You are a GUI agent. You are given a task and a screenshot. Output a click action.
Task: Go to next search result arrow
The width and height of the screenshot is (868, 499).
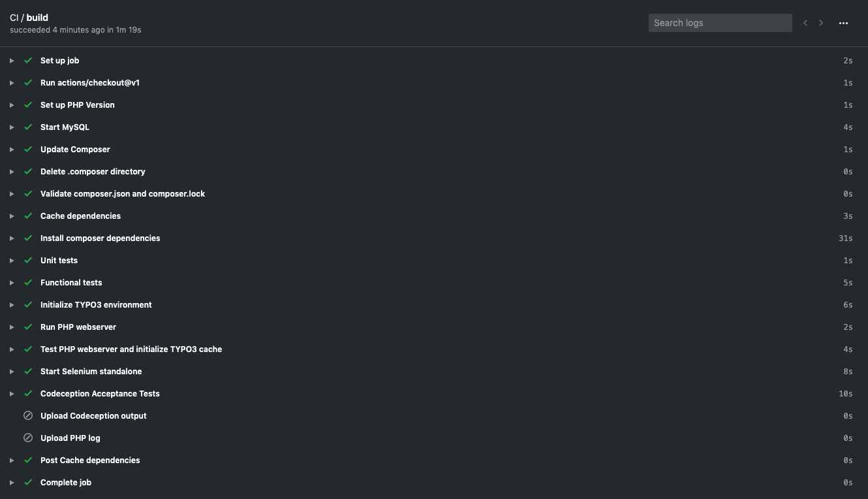click(821, 23)
